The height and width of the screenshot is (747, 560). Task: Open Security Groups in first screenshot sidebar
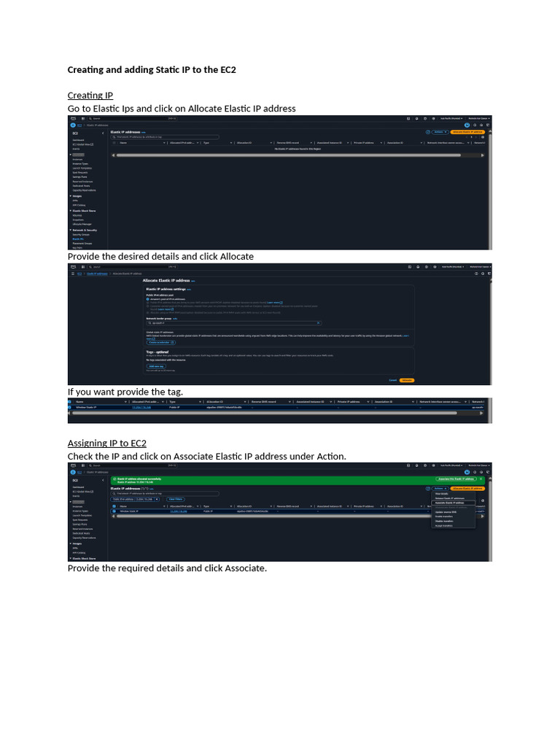coord(81,234)
